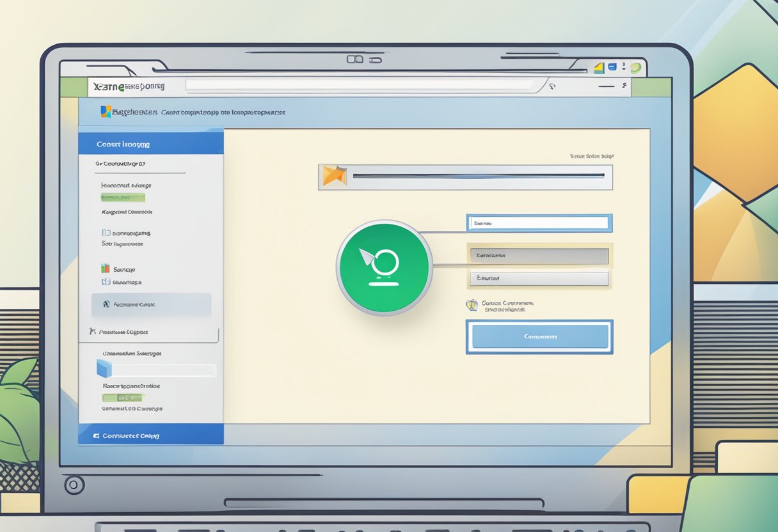Screen dimensions: 778x532
Task: Toggle the green status bar under the first sidebar item
Action: 124,197
